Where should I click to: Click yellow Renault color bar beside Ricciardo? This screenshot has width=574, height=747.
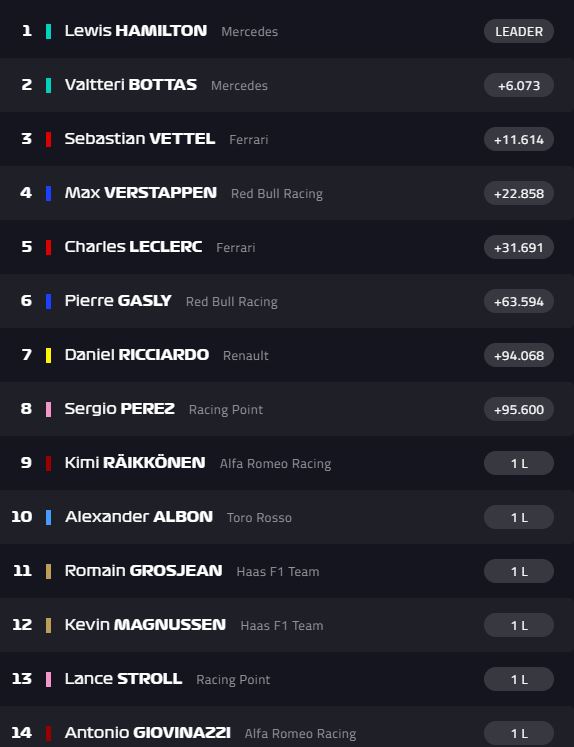48,355
